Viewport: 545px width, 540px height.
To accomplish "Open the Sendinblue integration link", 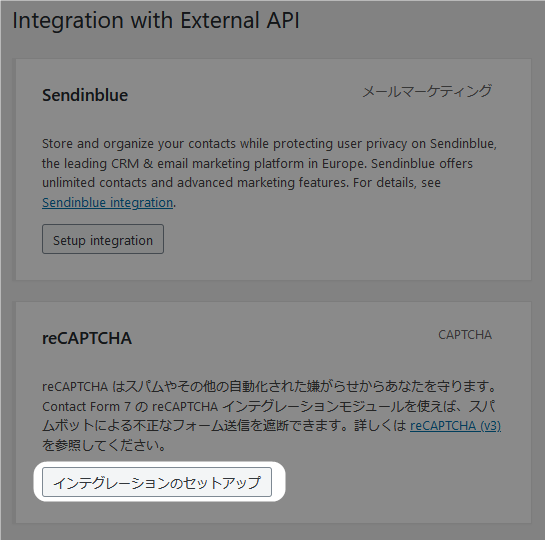I will (x=107, y=202).
